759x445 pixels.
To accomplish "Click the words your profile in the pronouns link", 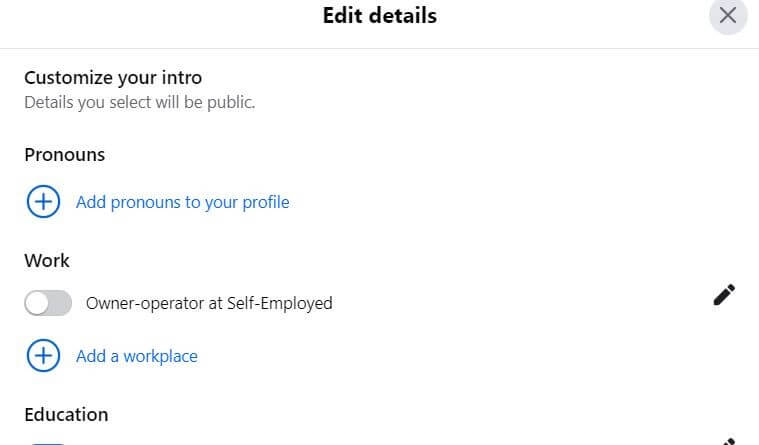I will pos(246,202).
